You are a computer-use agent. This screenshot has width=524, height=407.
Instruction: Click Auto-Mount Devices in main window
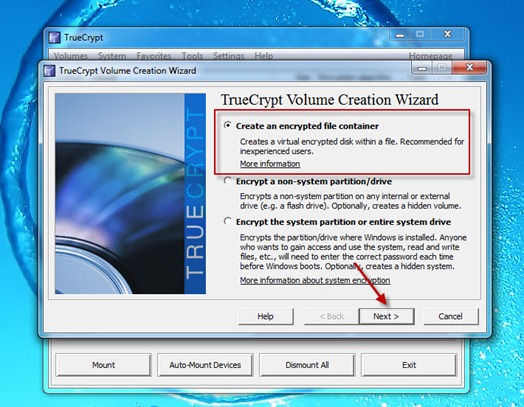[x=205, y=365]
